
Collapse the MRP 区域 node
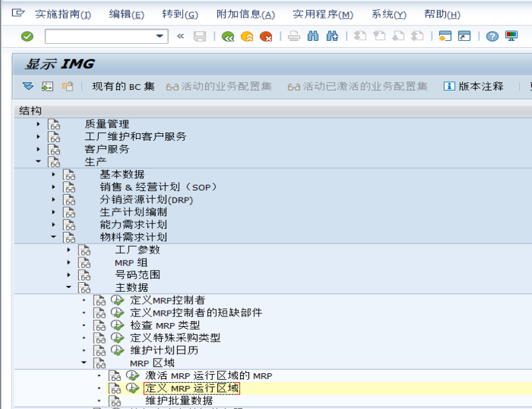click(x=84, y=363)
